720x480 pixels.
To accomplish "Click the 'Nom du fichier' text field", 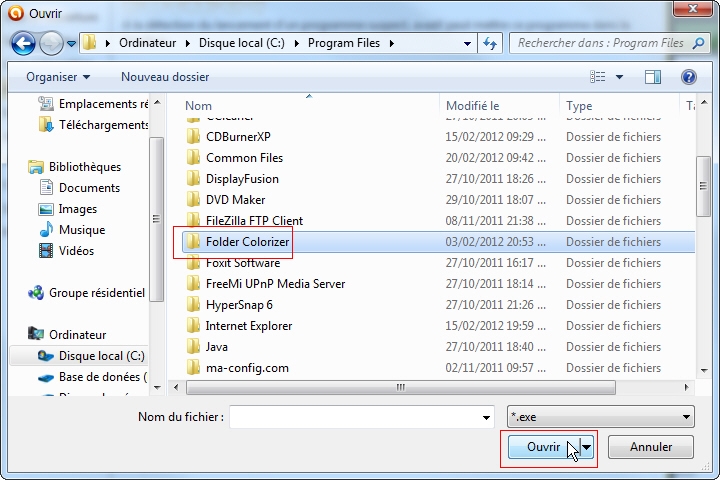I will click(x=362, y=417).
